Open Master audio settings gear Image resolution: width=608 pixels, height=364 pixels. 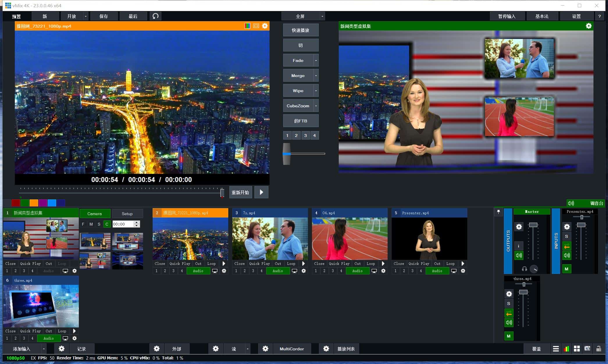[519, 227]
